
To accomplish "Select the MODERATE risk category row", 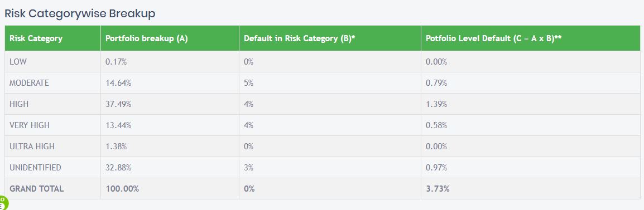I will click(323, 83).
